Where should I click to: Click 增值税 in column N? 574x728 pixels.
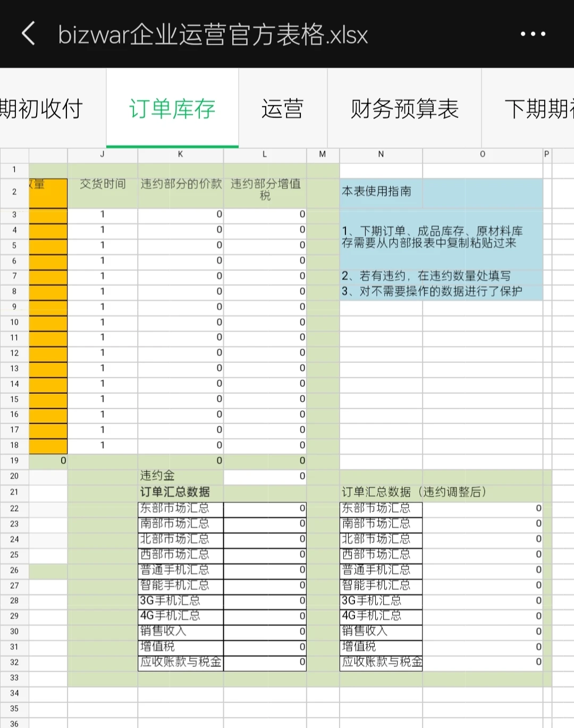[381, 647]
